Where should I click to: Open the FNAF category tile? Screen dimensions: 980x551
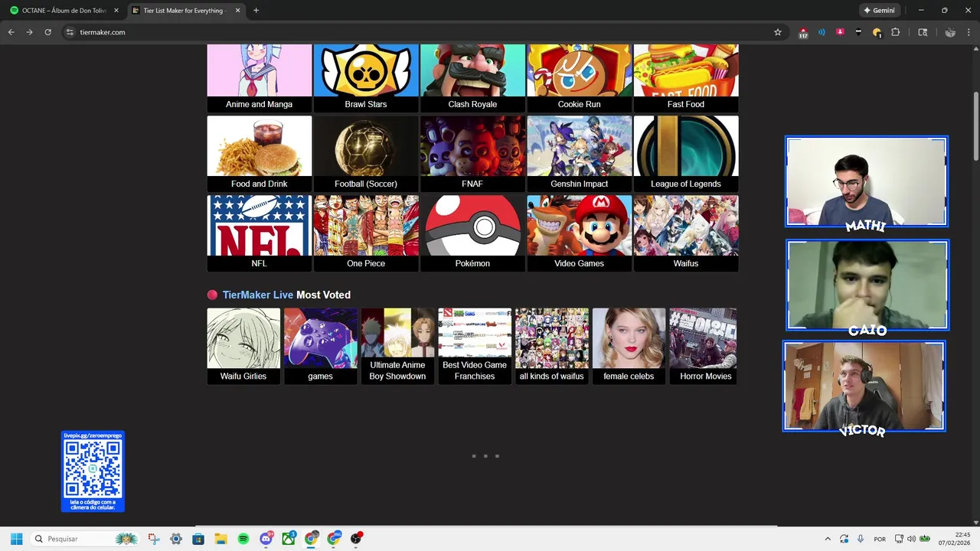[x=472, y=154]
